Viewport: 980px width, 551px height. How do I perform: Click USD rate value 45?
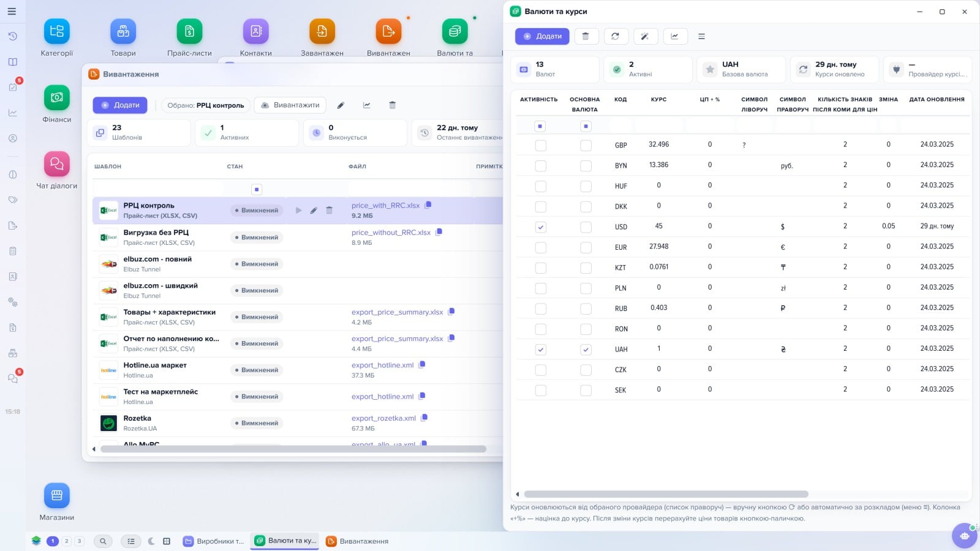659,226
